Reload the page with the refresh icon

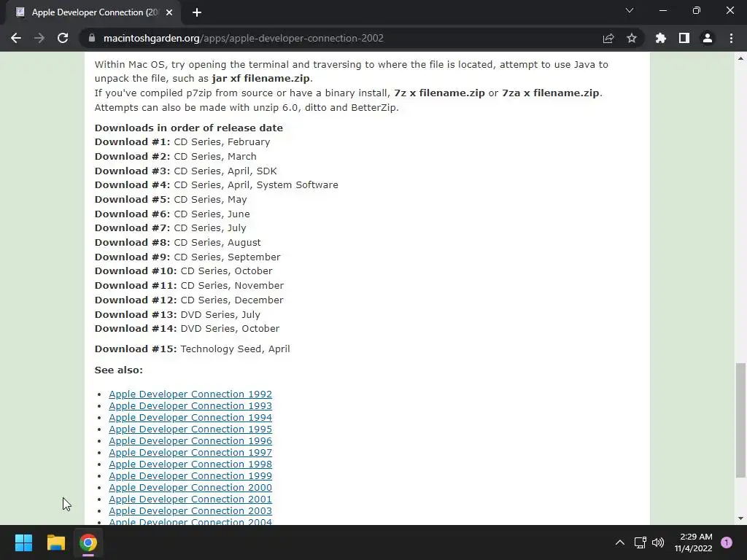63,38
